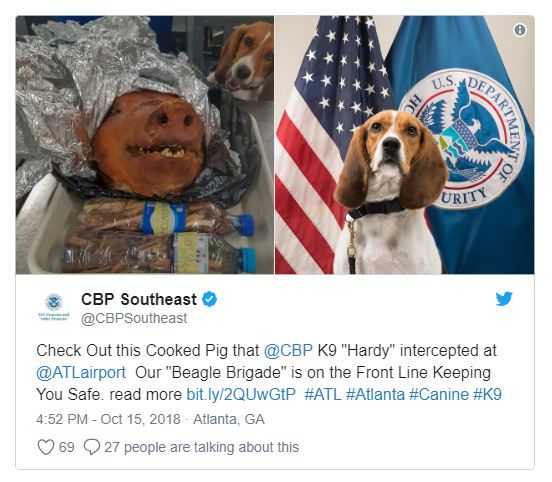Open the beagle Hardy portrait photo
Viewport: 552px width, 482px height.
pyautogui.click(x=404, y=145)
